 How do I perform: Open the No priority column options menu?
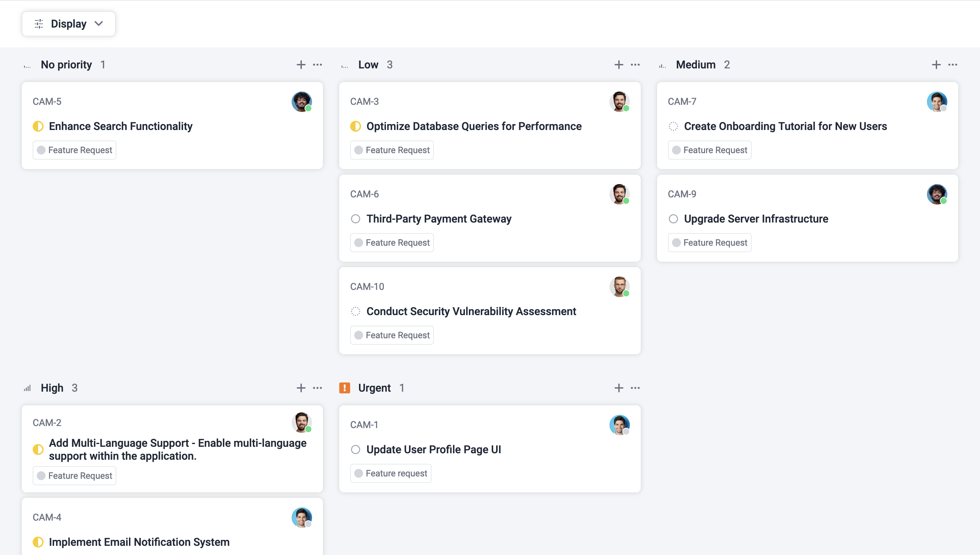click(317, 64)
